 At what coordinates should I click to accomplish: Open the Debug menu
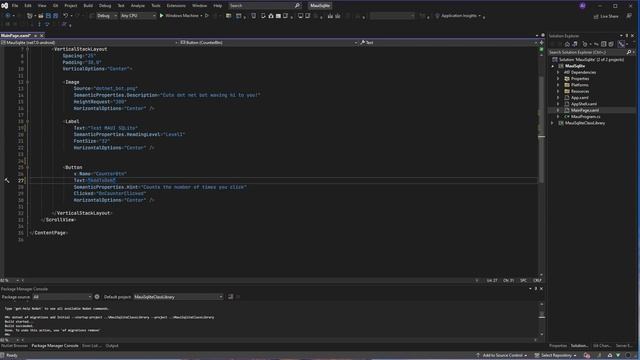pos(105,6)
